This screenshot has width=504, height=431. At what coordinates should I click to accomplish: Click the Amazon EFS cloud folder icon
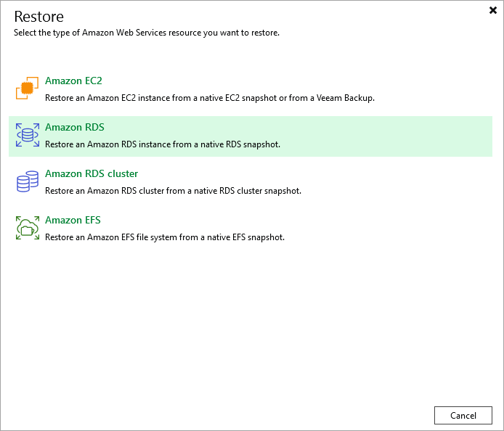pyautogui.click(x=27, y=229)
